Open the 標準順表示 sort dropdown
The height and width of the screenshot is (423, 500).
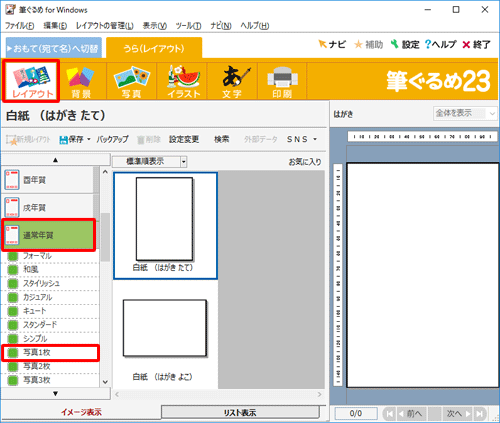(x=150, y=162)
